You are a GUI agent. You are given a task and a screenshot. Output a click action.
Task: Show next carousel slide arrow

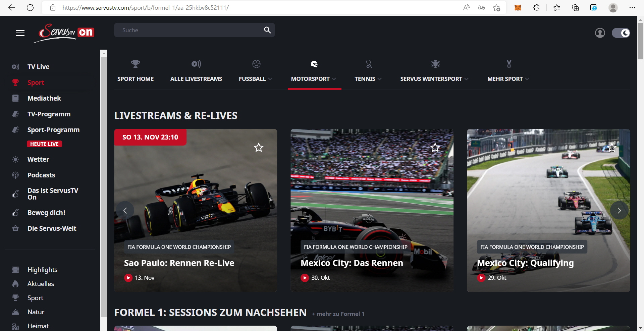pos(619,210)
